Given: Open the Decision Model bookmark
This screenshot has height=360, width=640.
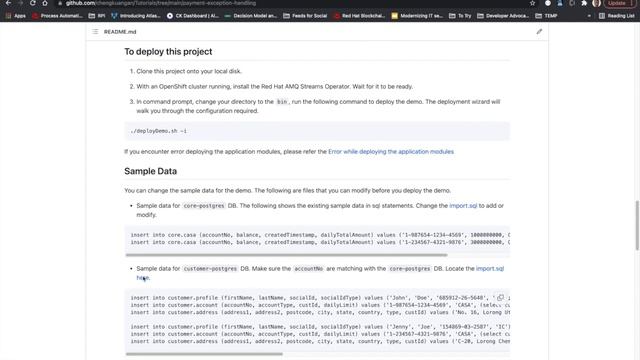Looking at the screenshot, I should (251, 16).
